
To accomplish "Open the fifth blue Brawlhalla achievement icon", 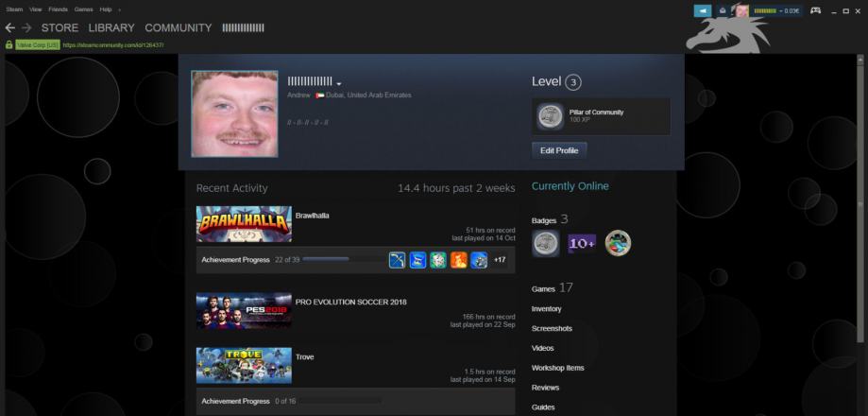I will [479, 260].
